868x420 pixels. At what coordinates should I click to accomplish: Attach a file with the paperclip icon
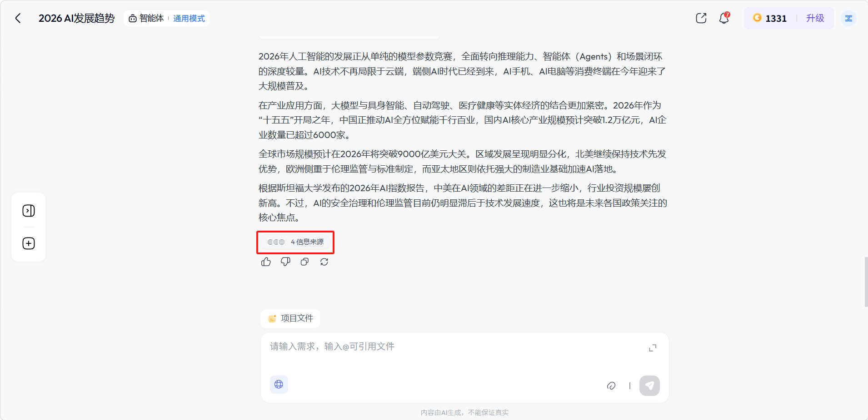611,385
